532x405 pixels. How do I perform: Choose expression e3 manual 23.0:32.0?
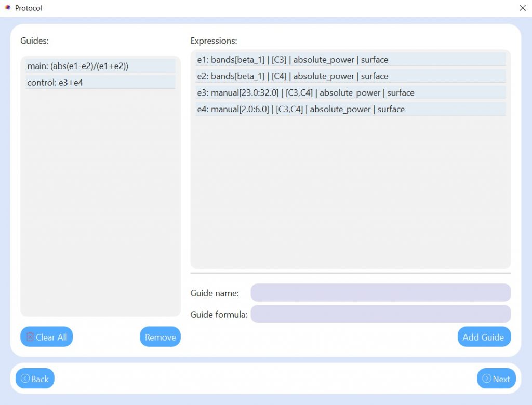point(351,93)
